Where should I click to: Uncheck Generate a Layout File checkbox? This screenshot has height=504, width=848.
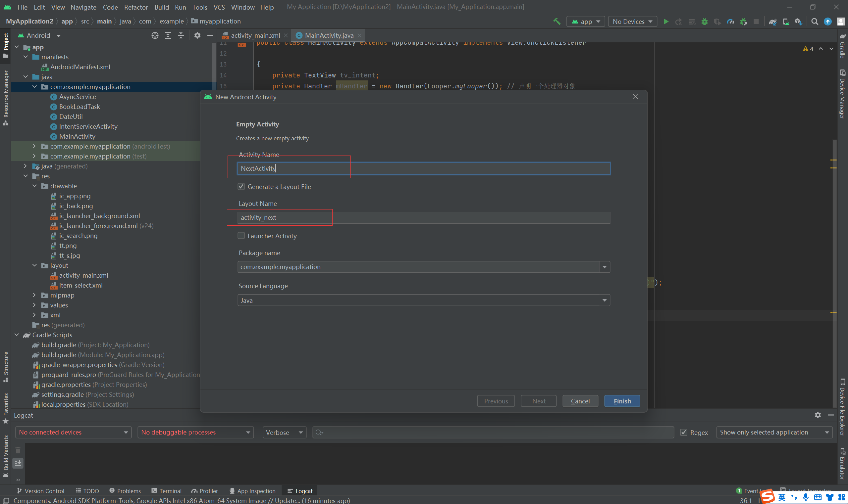click(x=241, y=186)
